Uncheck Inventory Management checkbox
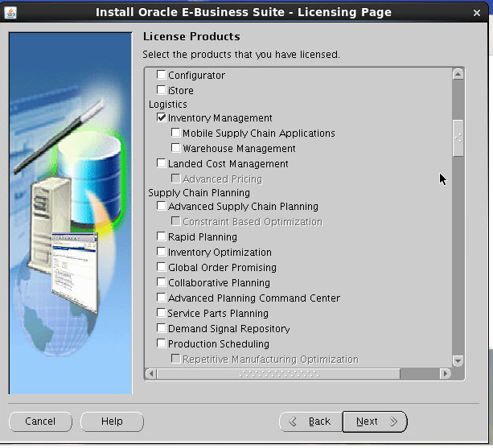This screenshot has width=493, height=448. tap(162, 117)
